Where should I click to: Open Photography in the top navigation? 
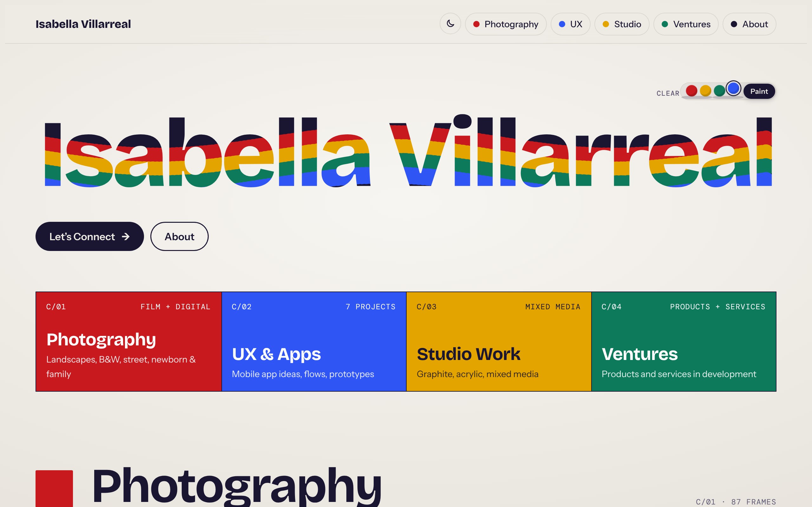point(506,24)
